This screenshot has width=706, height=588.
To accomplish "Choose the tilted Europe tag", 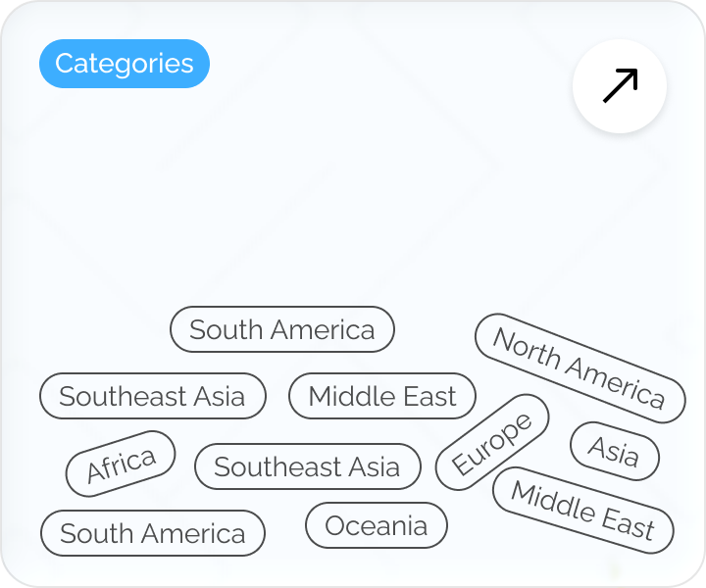I will pos(492,442).
